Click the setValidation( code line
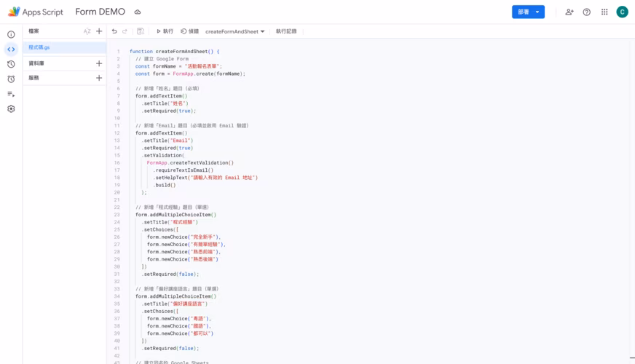The height and width of the screenshot is (364, 635). click(163, 155)
